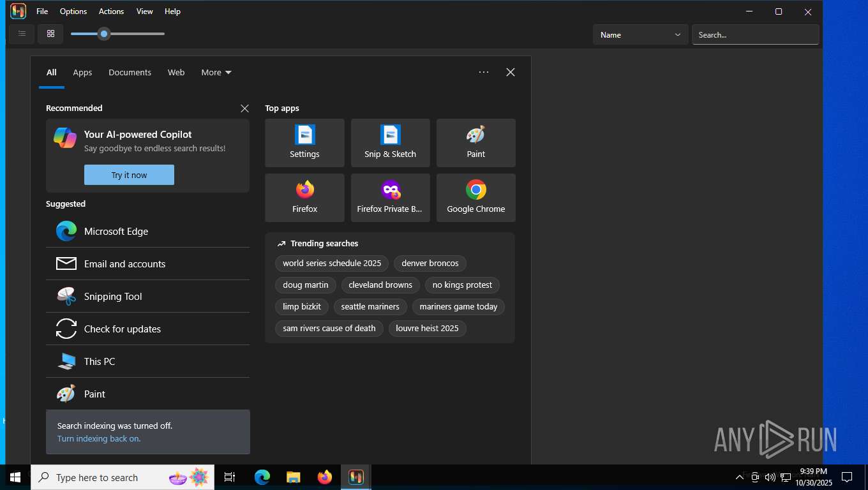The width and height of the screenshot is (868, 490).
Task: Click Turn indexing back on link
Action: click(99, 438)
